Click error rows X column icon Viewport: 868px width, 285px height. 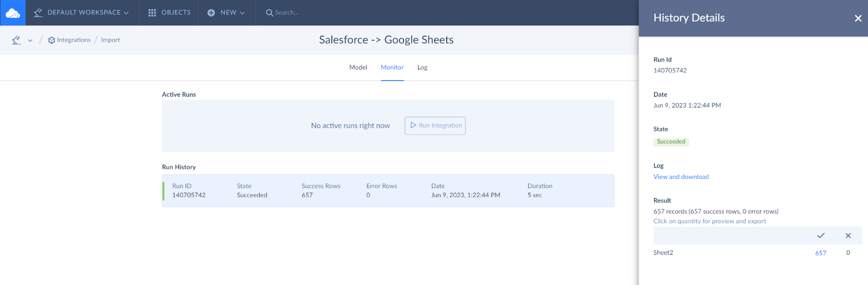tap(848, 236)
